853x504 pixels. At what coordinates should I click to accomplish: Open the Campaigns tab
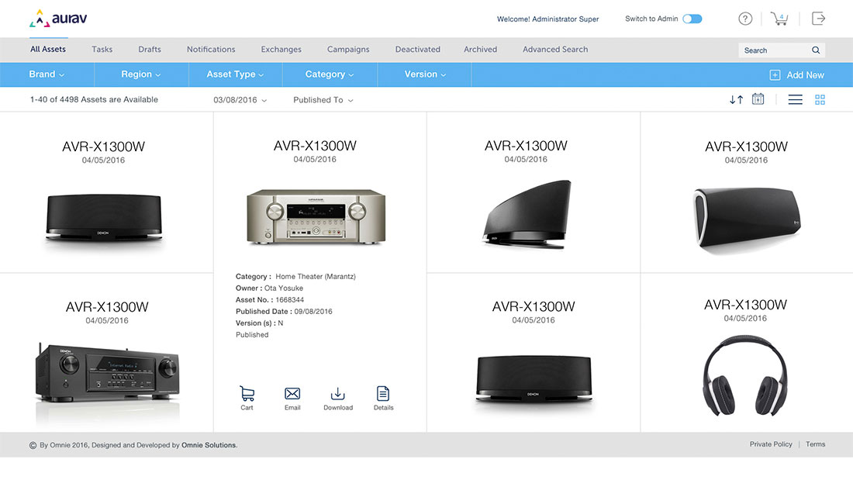pyautogui.click(x=348, y=49)
